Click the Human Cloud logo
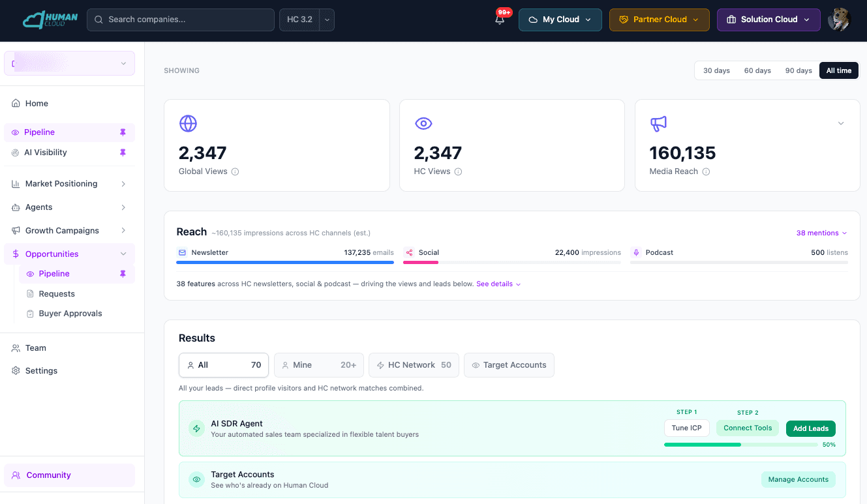Viewport: 867px width, 504px height. coord(50,20)
